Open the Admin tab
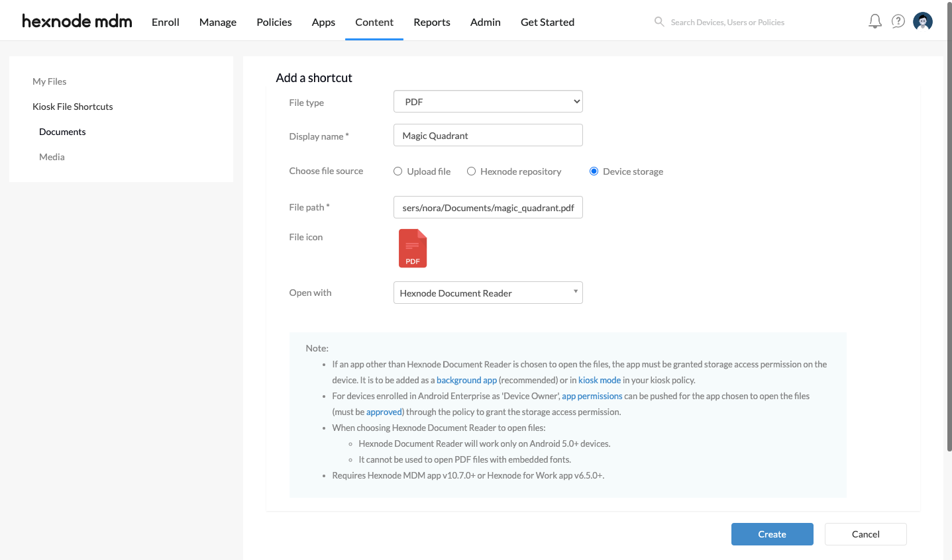952x560 pixels. point(486,22)
